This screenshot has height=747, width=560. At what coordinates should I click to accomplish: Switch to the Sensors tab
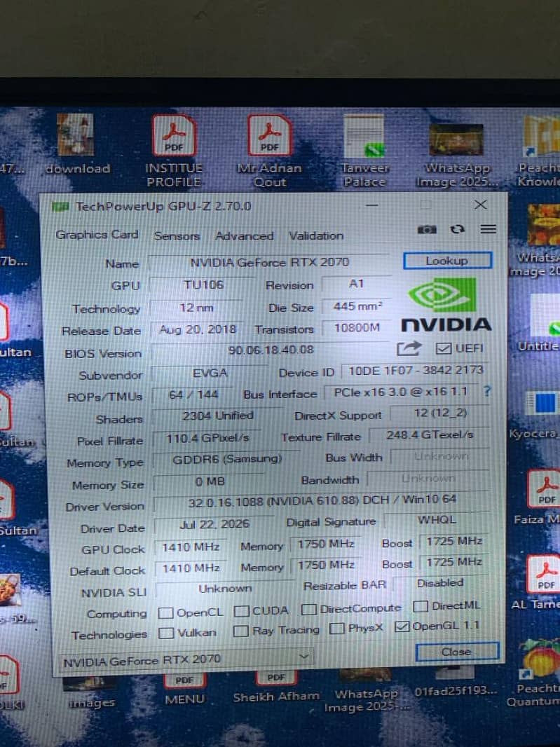(x=177, y=236)
